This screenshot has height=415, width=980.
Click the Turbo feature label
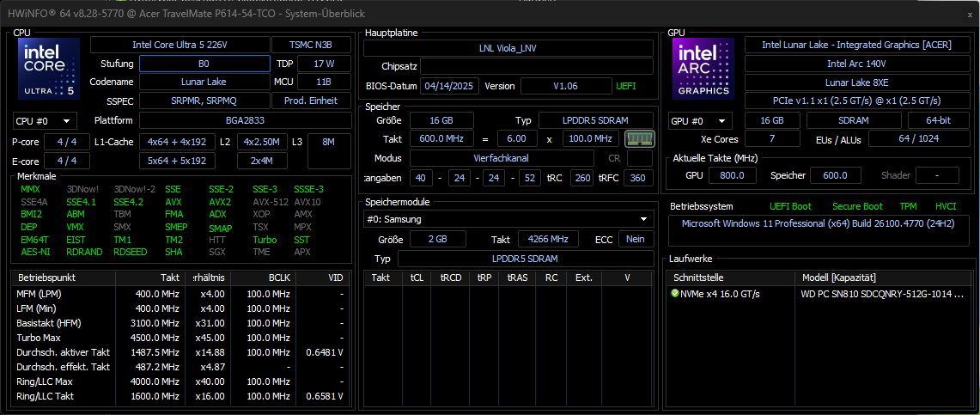tap(265, 240)
